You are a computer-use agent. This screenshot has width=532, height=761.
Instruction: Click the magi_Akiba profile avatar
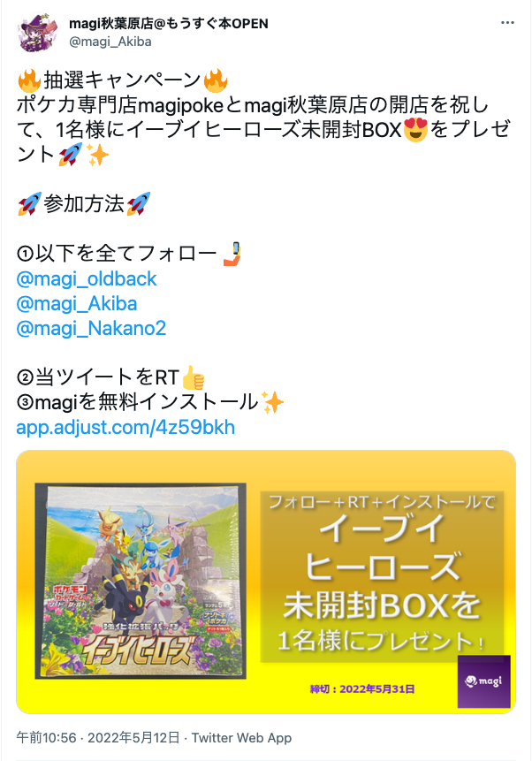(34, 33)
